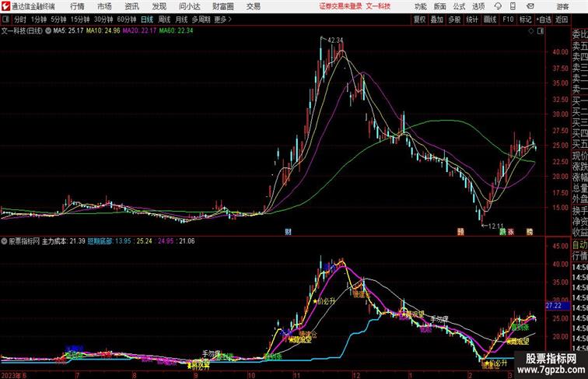Click the 返回 back button
The height and width of the screenshot is (379, 588).
point(562,19)
